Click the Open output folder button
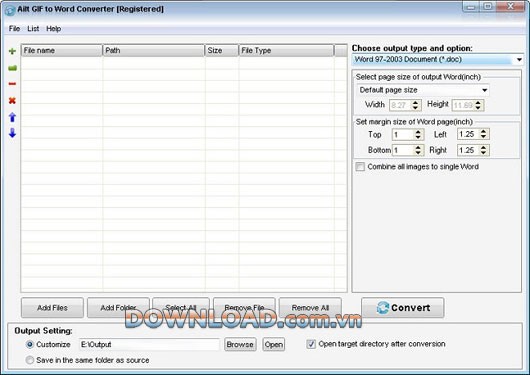The height and width of the screenshot is (375, 530). point(274,345)
